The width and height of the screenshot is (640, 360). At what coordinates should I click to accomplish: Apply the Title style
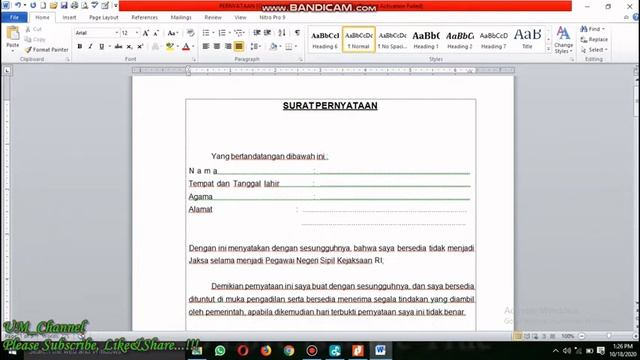(527, 40)
